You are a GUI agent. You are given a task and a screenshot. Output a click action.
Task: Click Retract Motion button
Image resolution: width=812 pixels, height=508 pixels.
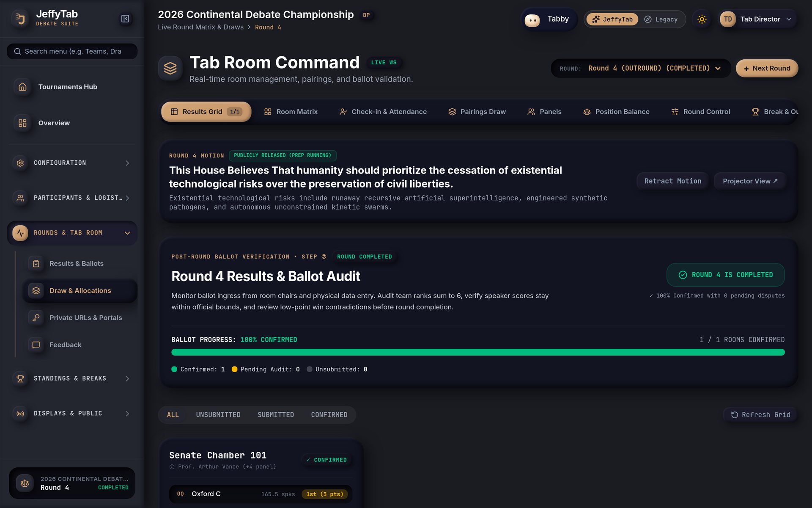coord(672,181)
